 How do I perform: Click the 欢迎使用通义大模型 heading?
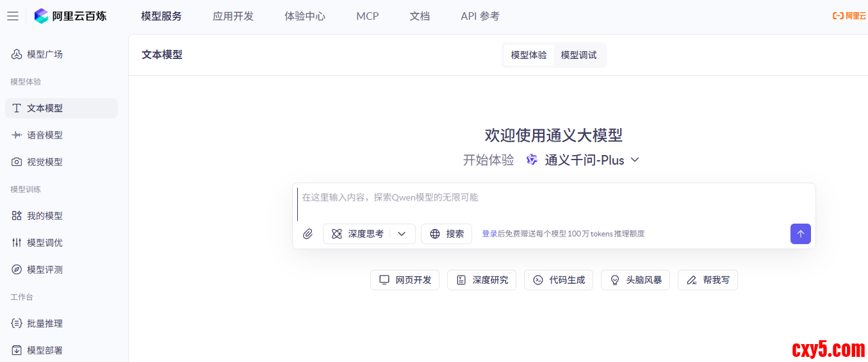553,135
